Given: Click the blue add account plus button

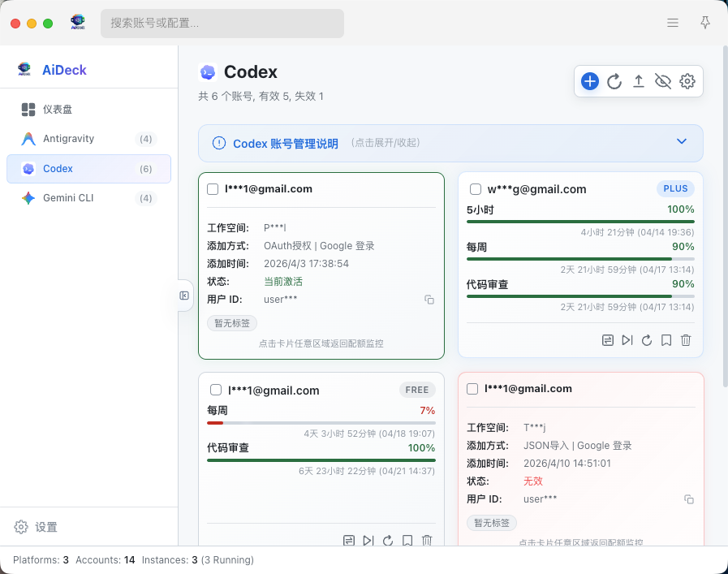Looking at the screenshot, I should [x=590, y=81].
